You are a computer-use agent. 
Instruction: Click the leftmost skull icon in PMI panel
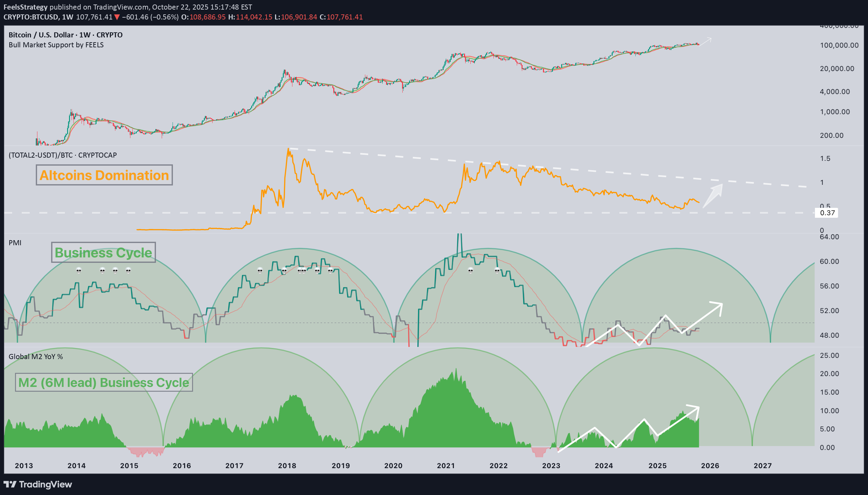pos(79,271)
